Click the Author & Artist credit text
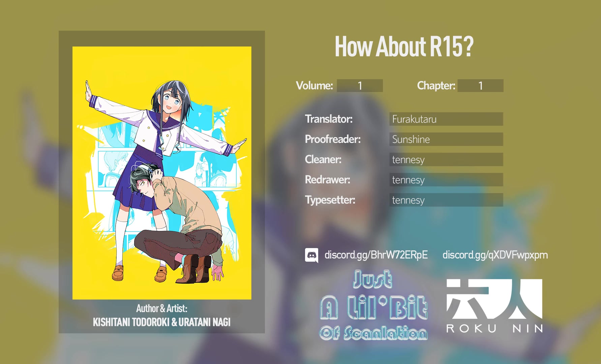Screen dimensions: 601x364 [162, 308]
